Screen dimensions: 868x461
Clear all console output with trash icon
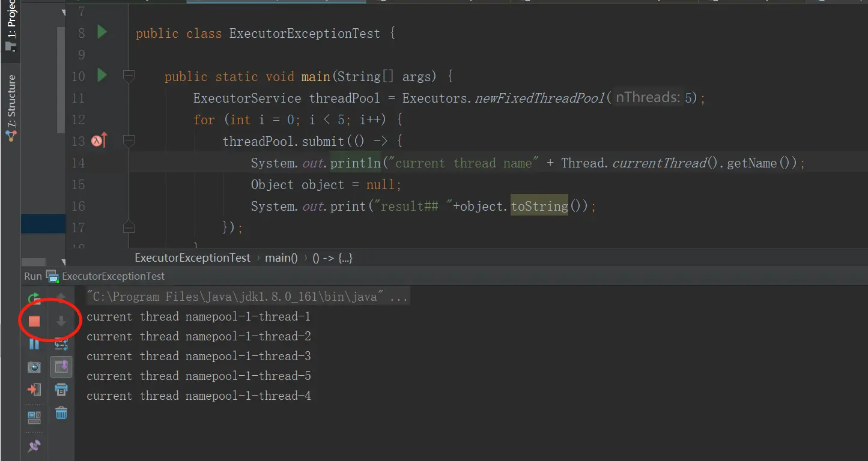pyautogui.click(x=61, y=412)
